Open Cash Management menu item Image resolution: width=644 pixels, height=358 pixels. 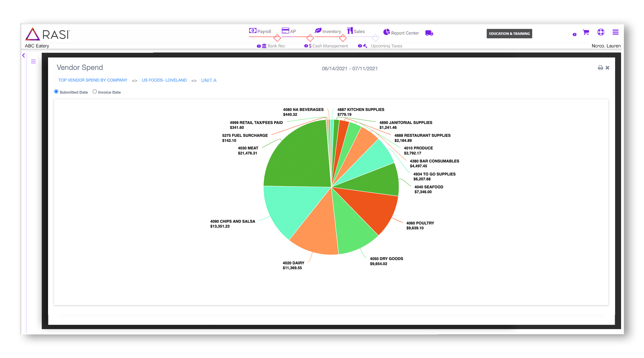pos(330,46)
